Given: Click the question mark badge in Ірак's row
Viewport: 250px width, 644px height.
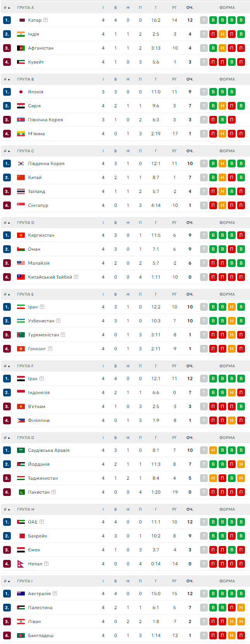Looking at the screenshot, I should 204,379.
